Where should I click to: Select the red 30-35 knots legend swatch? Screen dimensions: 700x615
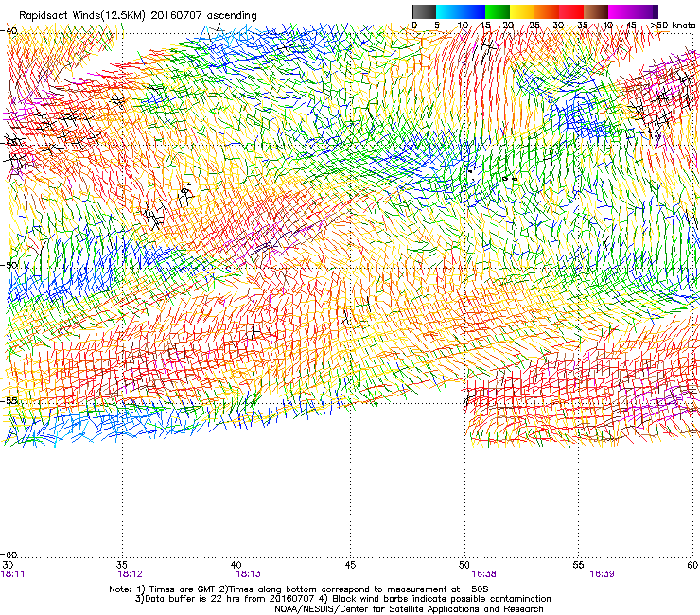571,11
